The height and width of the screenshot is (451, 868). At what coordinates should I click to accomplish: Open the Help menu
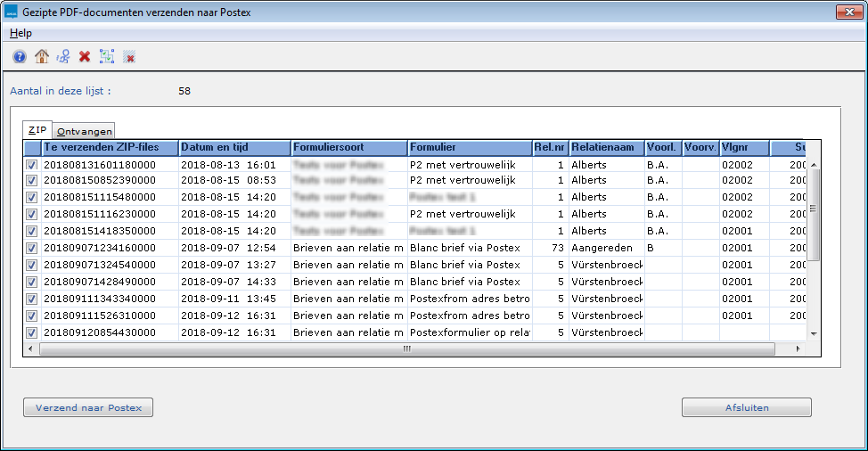tap(20, 33)
